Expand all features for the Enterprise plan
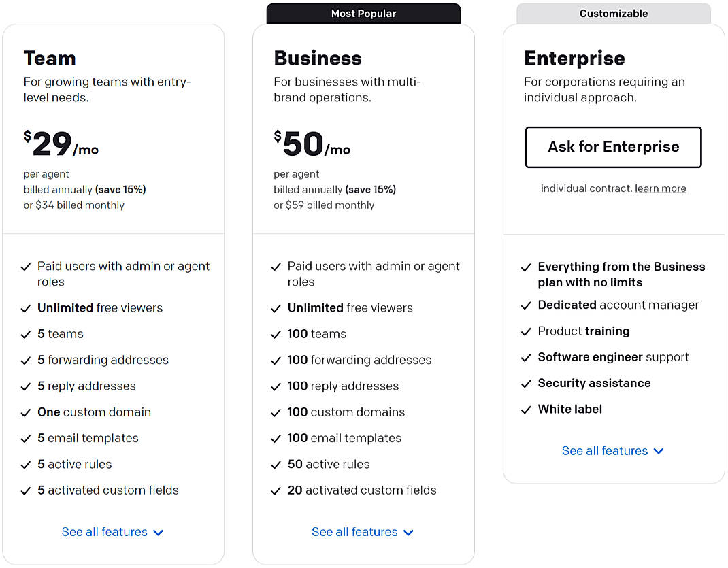 point(613,451)
